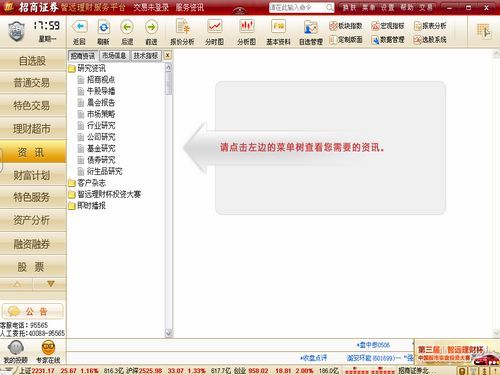Open 基金研究 in tree
The height and width of the screenshot is (375, 500).
pyautogui.click(x=96, y=148)
